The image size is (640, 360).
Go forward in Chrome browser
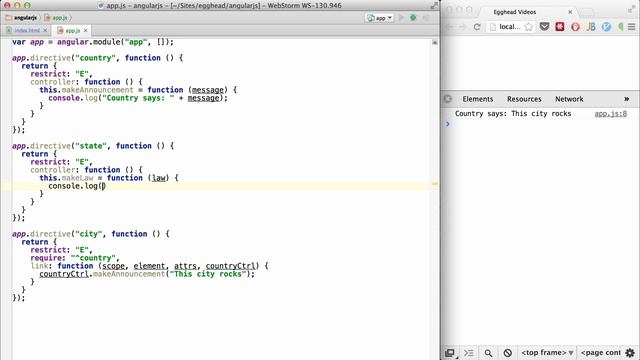point(462,27)
